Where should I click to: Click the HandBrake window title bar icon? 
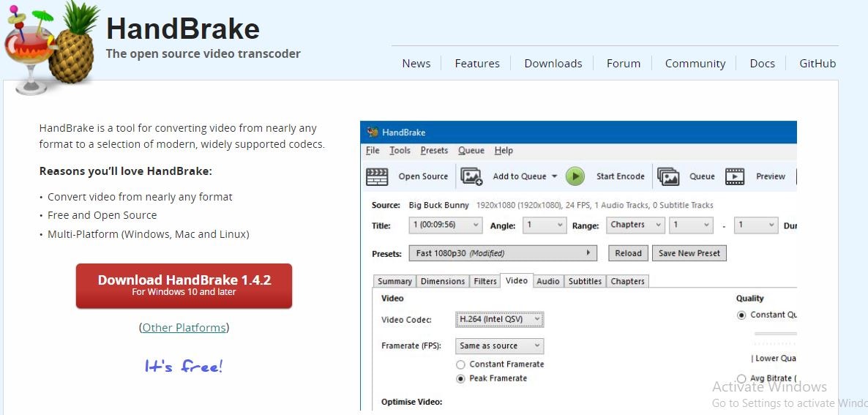click(373, 132)
